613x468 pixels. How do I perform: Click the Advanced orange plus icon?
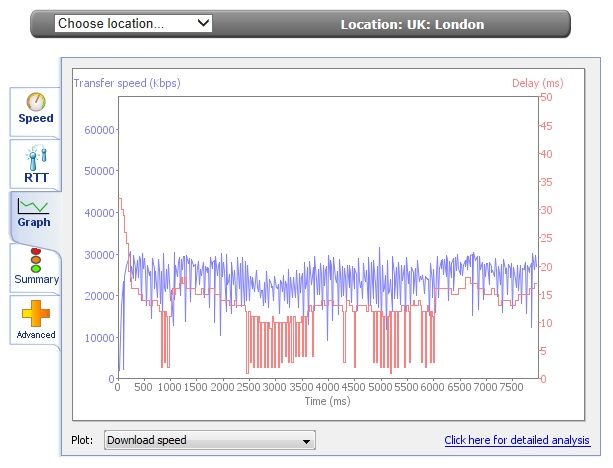coord(36,313)
